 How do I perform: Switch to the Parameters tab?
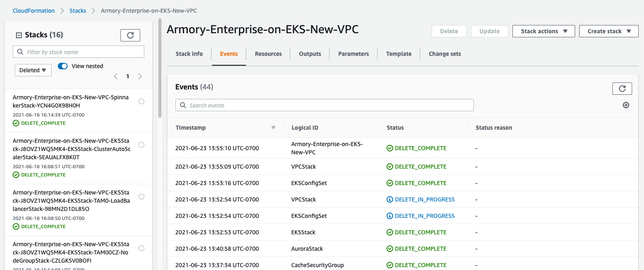point(353,54)
